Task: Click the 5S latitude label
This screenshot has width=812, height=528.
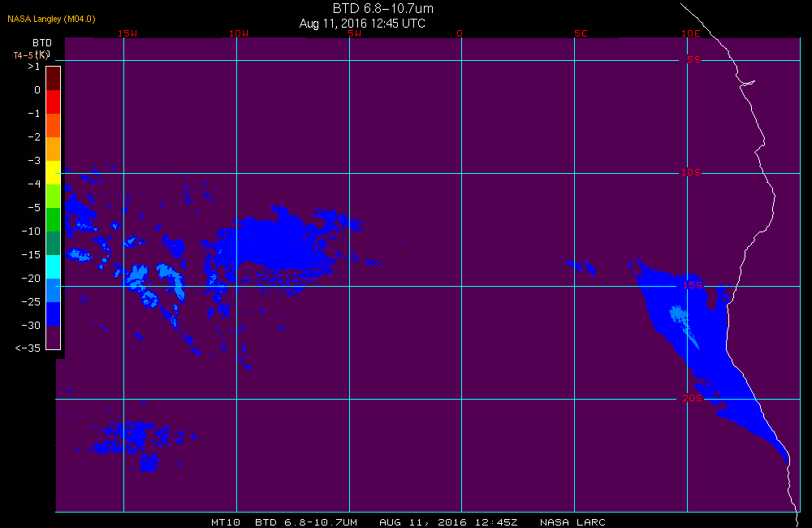Action: [693, 59]
